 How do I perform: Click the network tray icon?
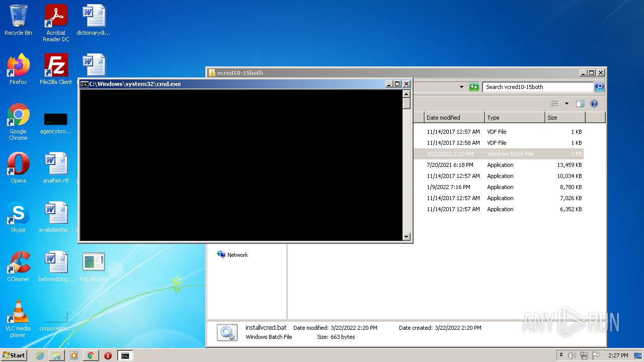click(584, 355)
